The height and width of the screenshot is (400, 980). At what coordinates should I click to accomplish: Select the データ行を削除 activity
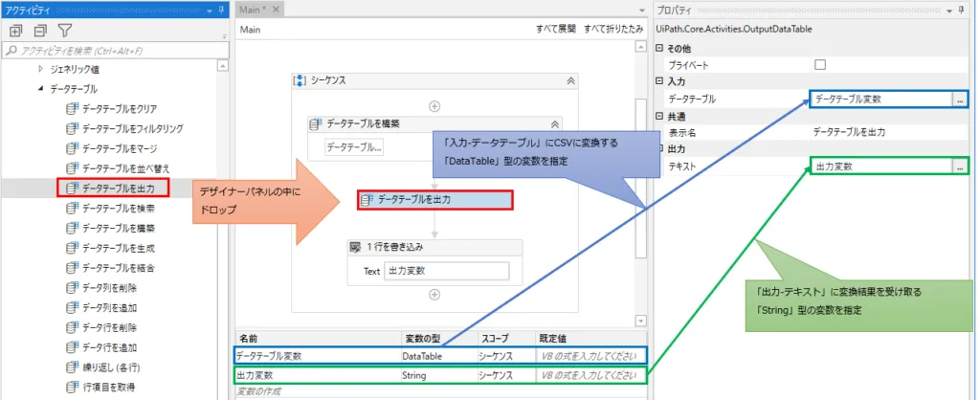coord(101,327)
